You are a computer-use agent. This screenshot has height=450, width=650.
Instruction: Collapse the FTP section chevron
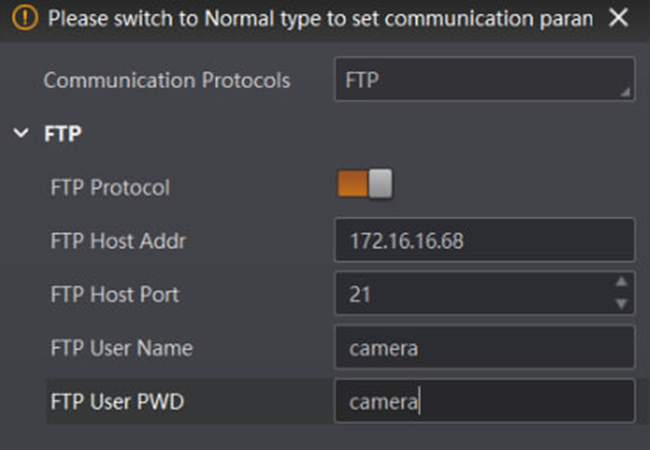22,134
